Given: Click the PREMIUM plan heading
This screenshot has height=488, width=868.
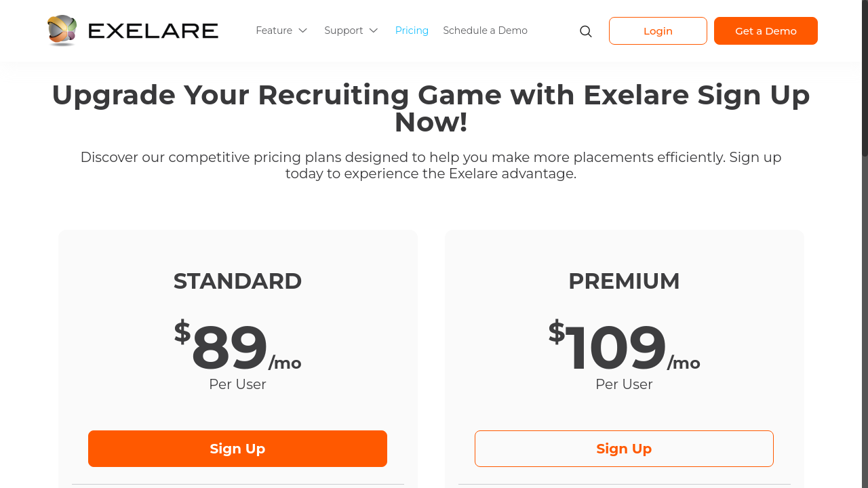Looking at the screenshot, I should tap(624, 281).
